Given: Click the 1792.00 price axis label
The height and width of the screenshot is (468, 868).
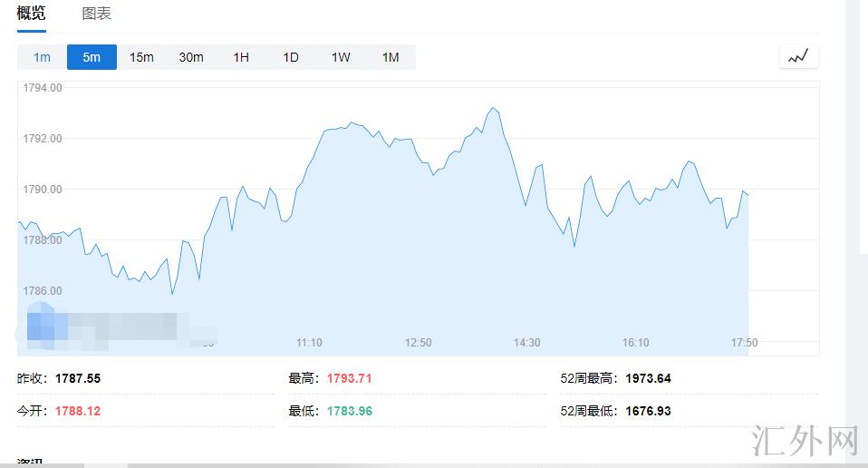Looking at the screenshot, I should pos(43,139).
